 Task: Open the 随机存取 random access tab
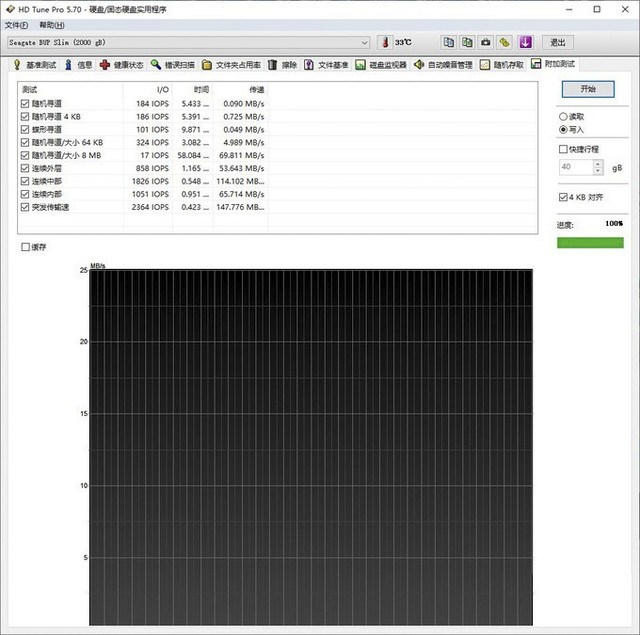point(502,65)
